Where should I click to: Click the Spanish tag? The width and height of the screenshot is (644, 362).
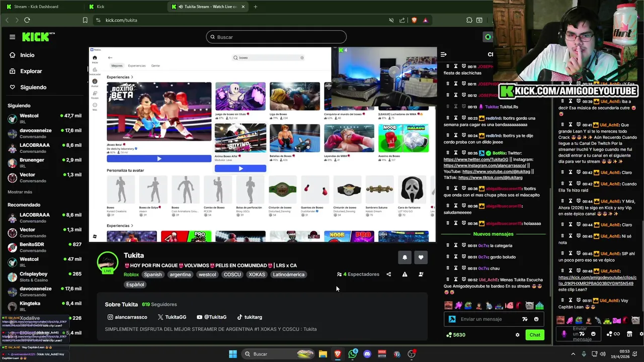pos(153,275)
